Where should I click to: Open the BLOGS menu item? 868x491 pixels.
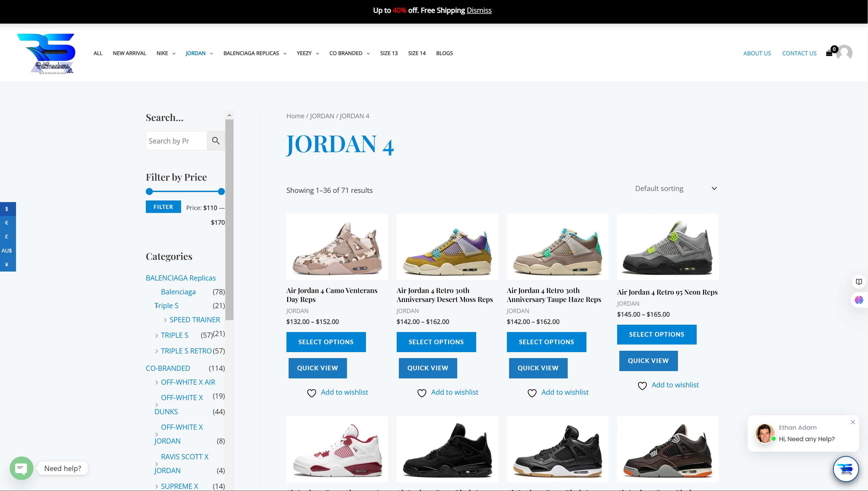444,53
